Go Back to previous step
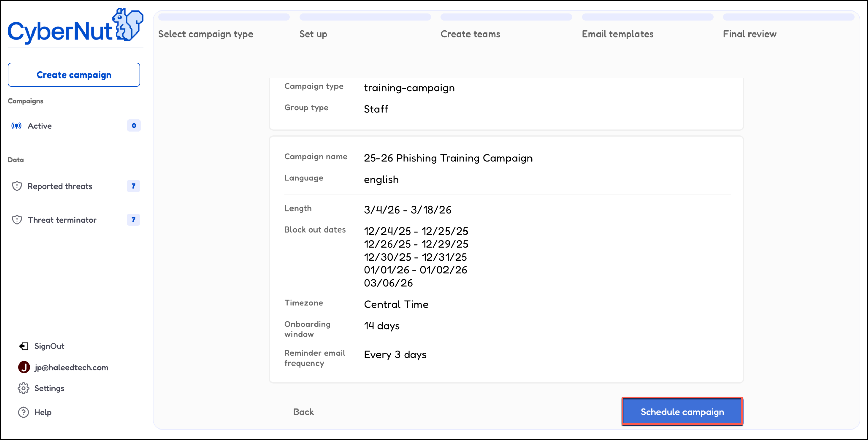868x440 pixels. click(303, 412)
